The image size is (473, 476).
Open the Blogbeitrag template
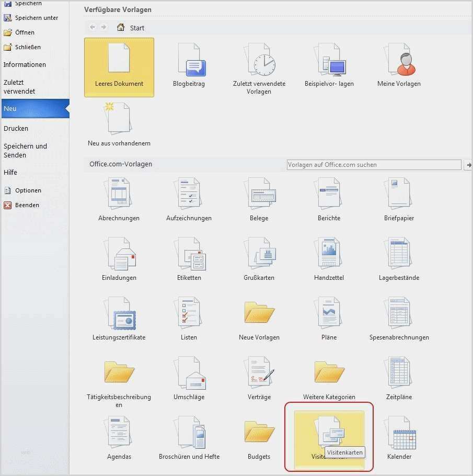pyautogui.click(x=189, y=63)
